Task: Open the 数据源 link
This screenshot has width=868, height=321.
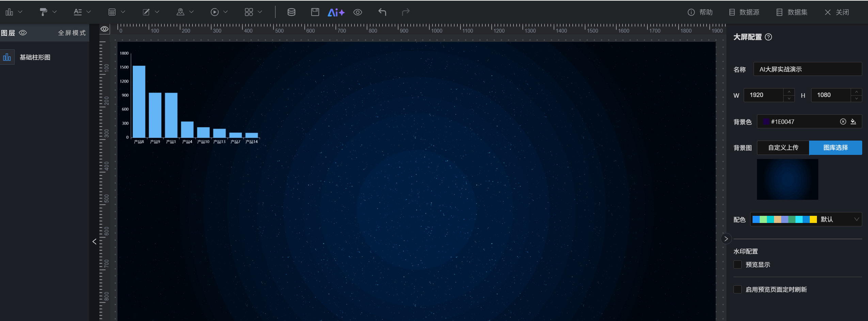Action: [x=744, y=12]
